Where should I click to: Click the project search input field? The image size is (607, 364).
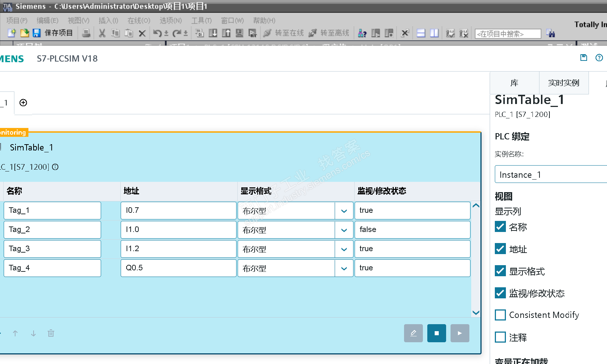(x=508, y=34)
